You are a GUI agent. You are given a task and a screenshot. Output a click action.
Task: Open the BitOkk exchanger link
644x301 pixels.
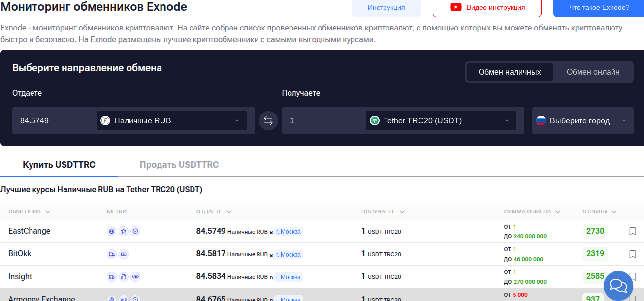point(20,254)
